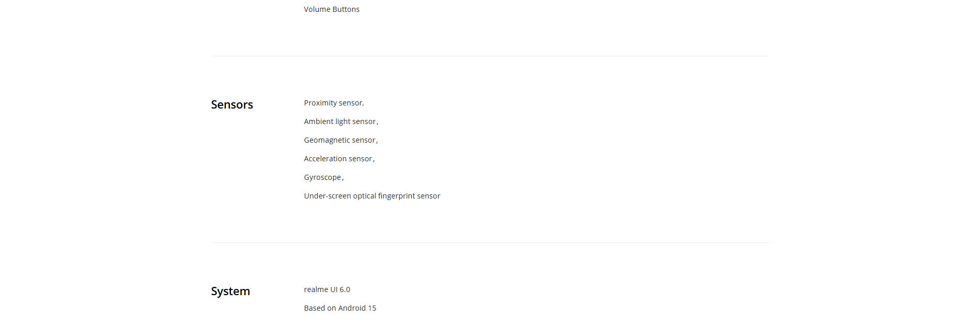Click the "Proximity sensor" spec line
This screenshot has height=336, width=980.
click(333, 103)
